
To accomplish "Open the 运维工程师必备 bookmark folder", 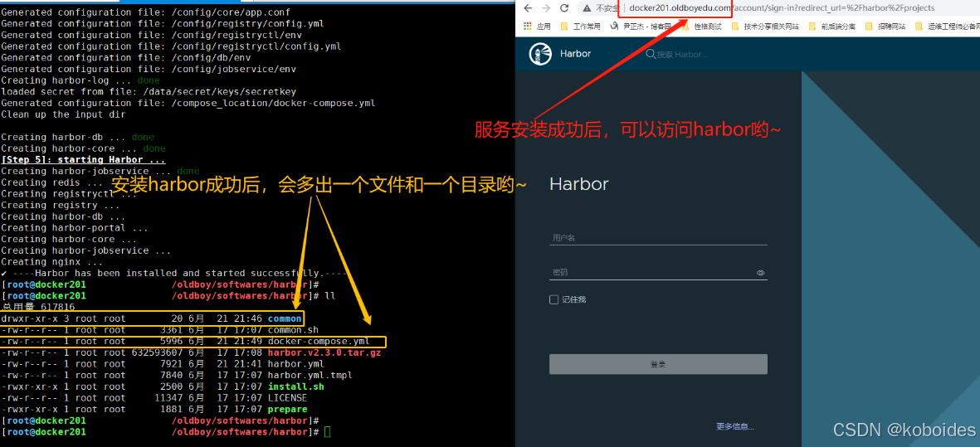I will tap(946, 27).
